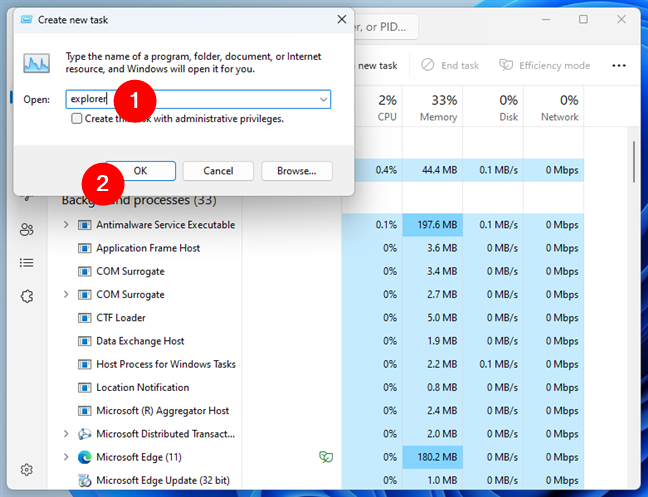Click the 44.4 MB memory cell
648x497 pixels.
[433, 170]
